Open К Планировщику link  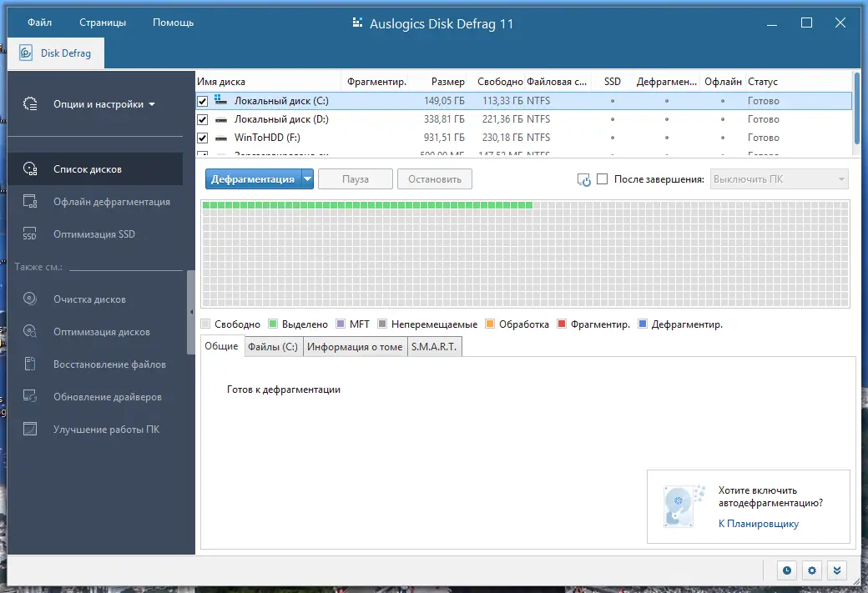pyautogui.click(x=759, y=523)
